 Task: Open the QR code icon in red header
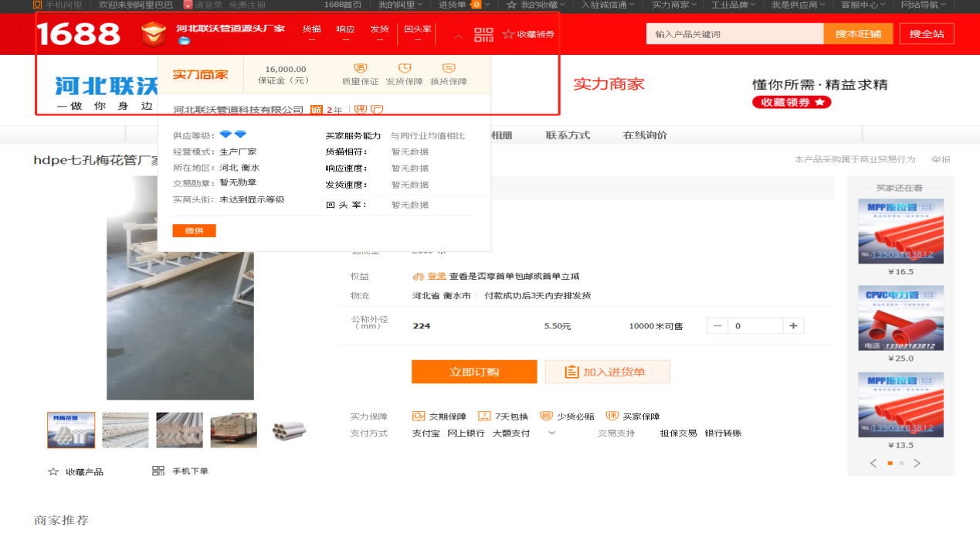[483, 35]
